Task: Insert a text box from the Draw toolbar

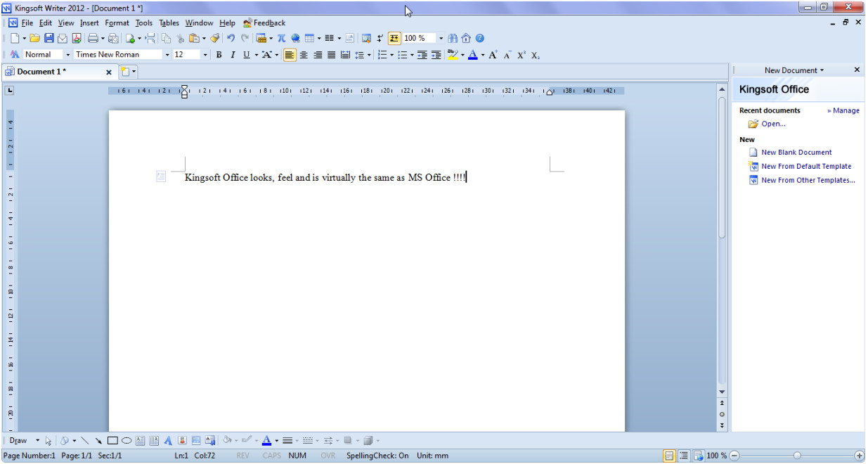Action: [x=140, y=441]
